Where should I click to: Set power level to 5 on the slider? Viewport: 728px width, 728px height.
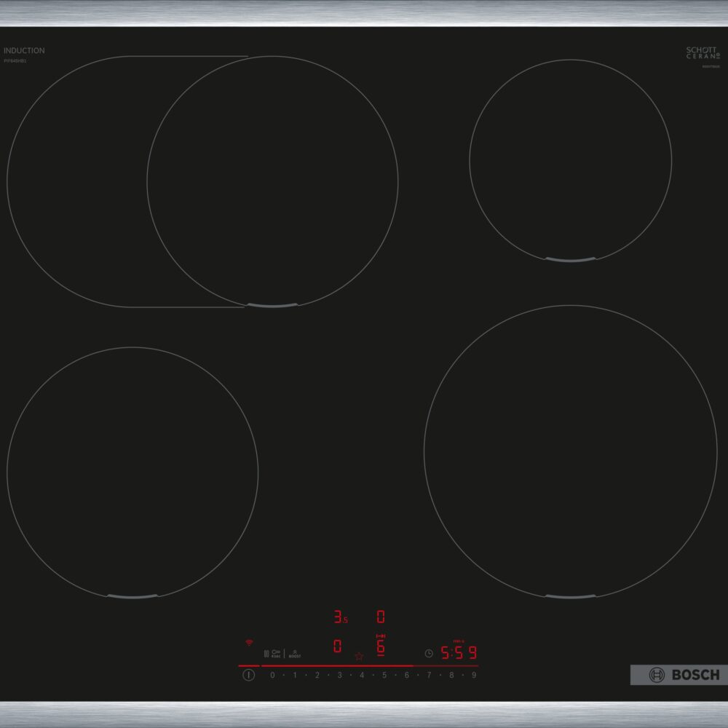coord(384,675)
